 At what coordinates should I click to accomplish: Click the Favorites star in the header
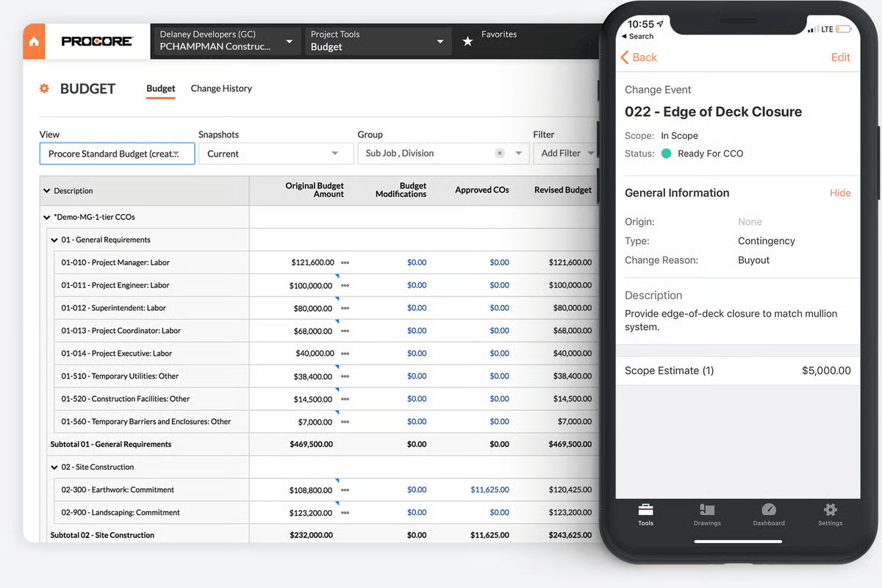point(468,41)
